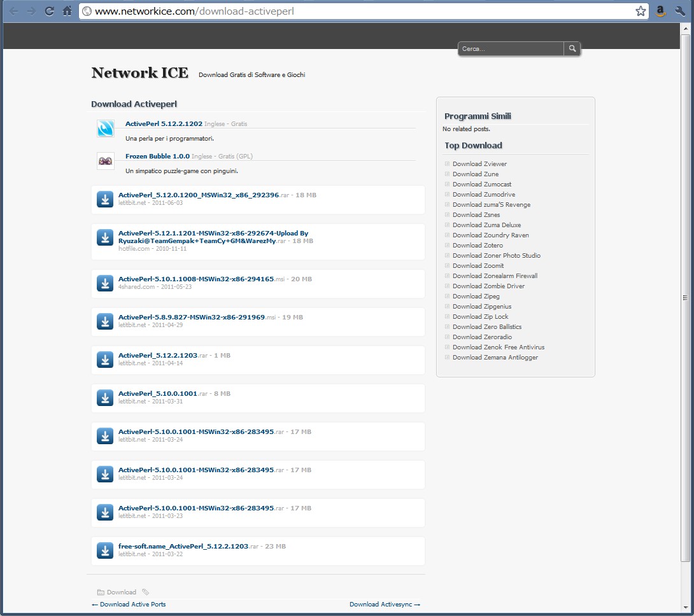
Task: Open the Download zuma'S Revenge link
Action: point(492,204)
